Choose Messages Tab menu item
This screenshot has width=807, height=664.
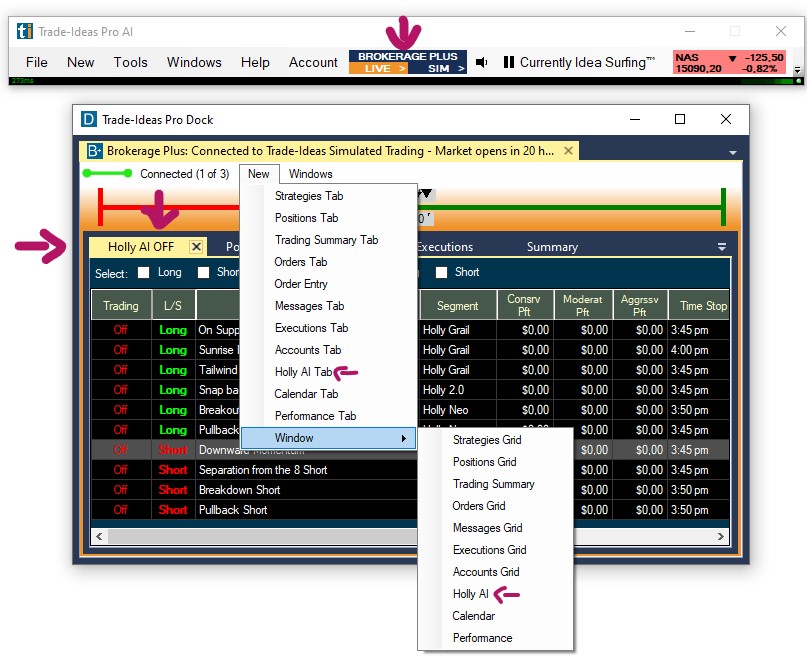click(x=309, y=306)
